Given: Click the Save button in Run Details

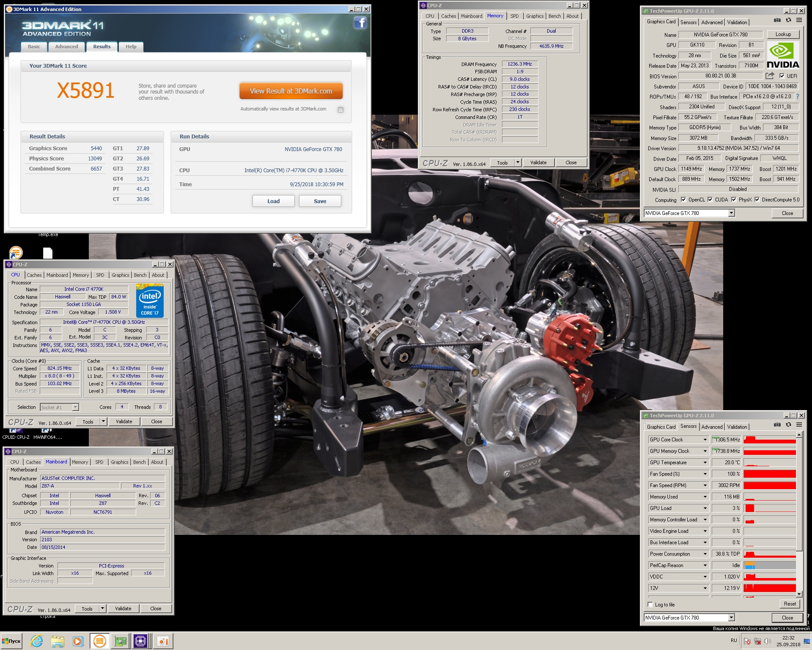Looking at the screenshot, I should [320, 201].
